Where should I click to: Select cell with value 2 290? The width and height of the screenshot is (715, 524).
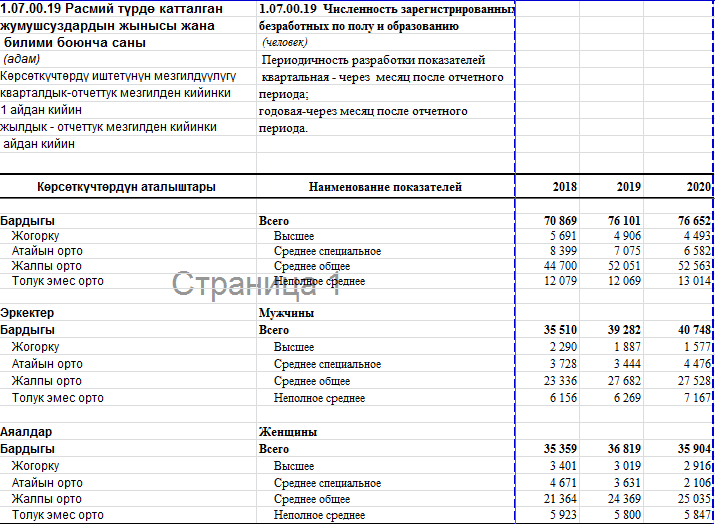pos(547,347)
